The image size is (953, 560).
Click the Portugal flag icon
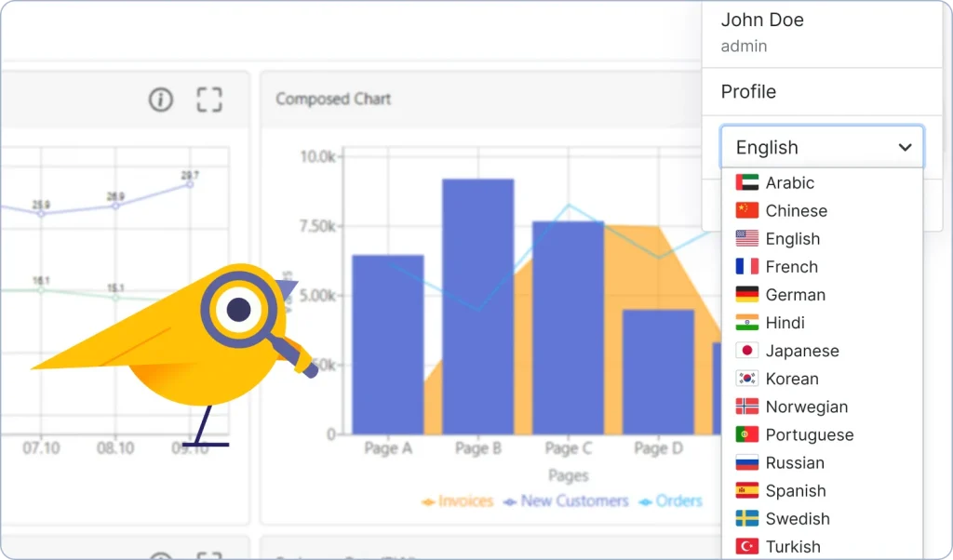747,433
